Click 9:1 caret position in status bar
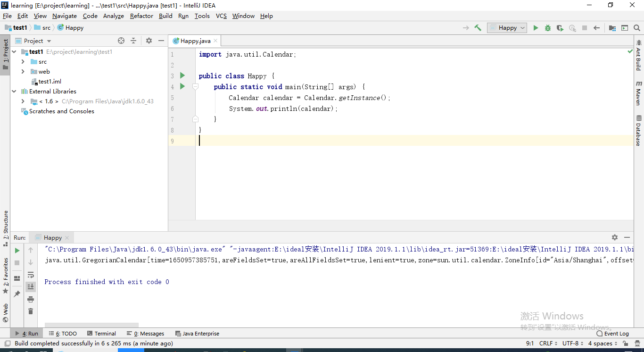 (x=530, y=344)
